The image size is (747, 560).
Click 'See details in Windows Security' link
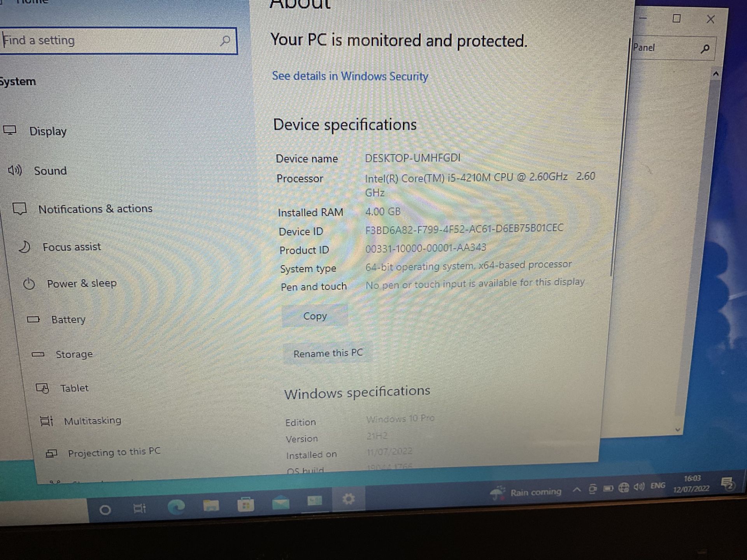[x=351, y=77]
